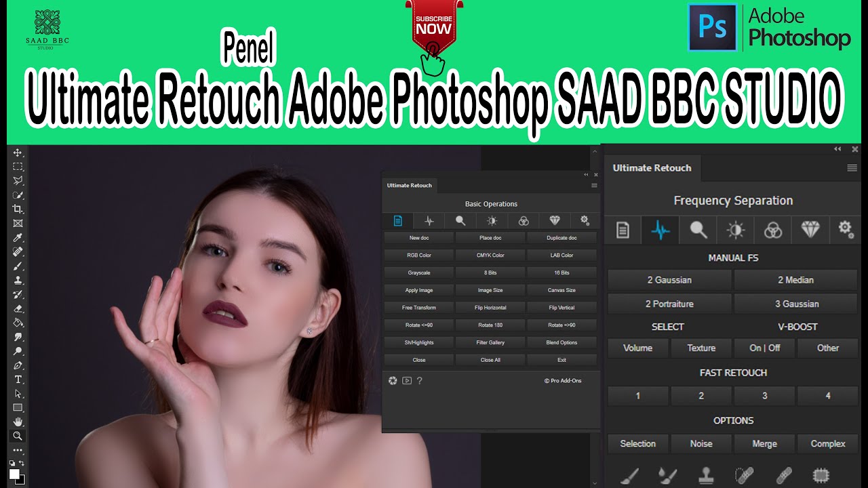Screen dimensions: 868x488
Task: Select the Type tool
Action: coord(18,380)
